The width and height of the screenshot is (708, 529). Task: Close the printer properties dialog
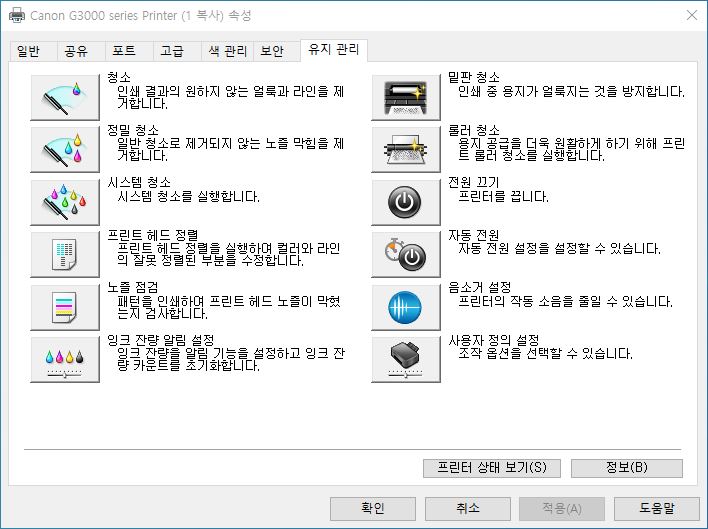point(691,15)
